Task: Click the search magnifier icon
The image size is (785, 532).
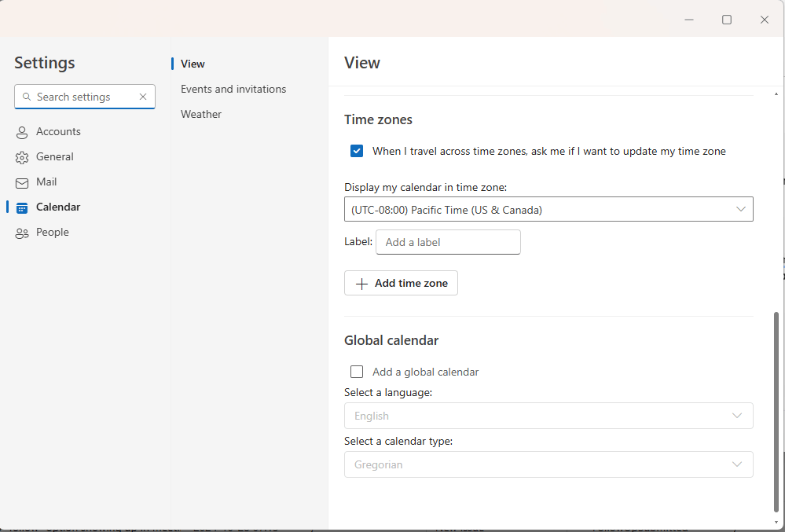Action: pyautogui.click(x=27, y=97)
